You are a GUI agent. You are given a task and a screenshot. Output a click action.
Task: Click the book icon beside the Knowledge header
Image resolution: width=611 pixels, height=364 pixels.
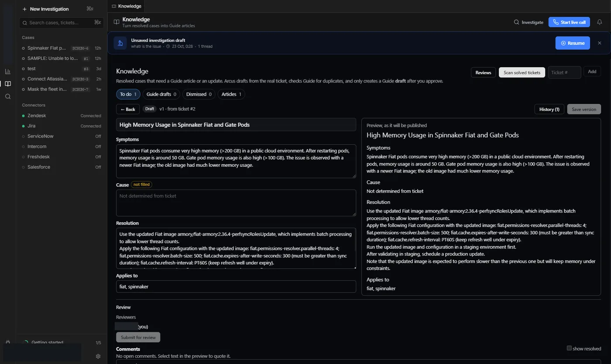(117, 22)
